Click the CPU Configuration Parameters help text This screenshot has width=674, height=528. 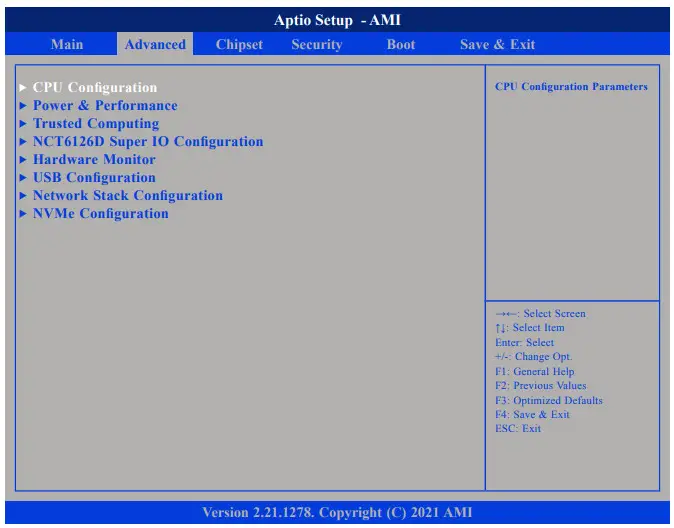pos(571,86)
